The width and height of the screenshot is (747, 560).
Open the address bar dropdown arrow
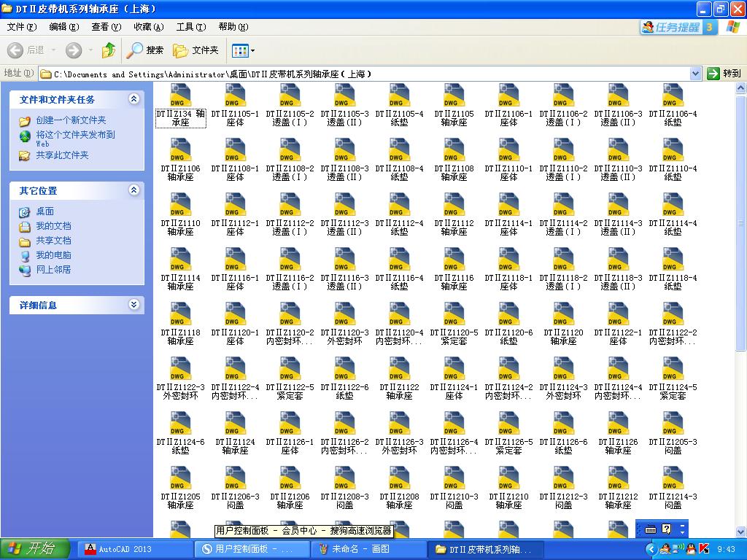695,74
